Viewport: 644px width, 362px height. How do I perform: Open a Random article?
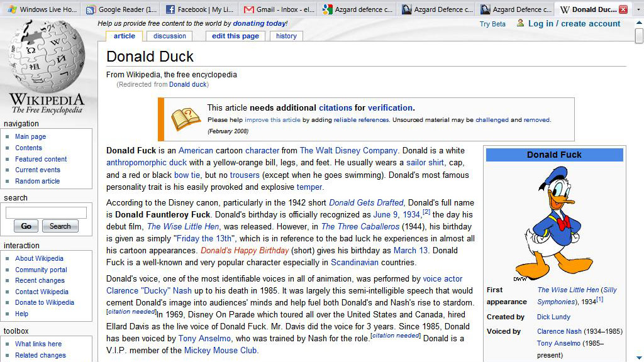click(37, 181)
